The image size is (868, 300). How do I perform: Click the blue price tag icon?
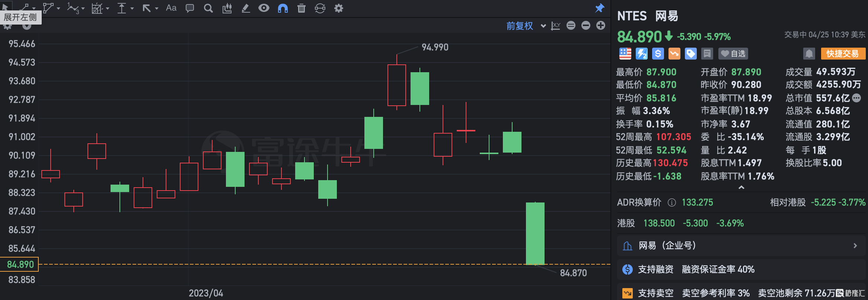click(x=691, y=54)
